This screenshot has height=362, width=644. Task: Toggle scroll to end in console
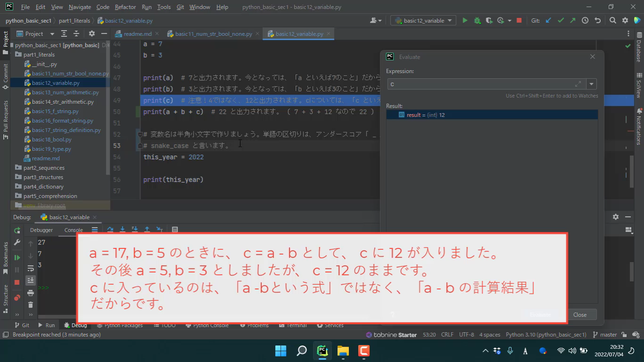pos(31,280)
